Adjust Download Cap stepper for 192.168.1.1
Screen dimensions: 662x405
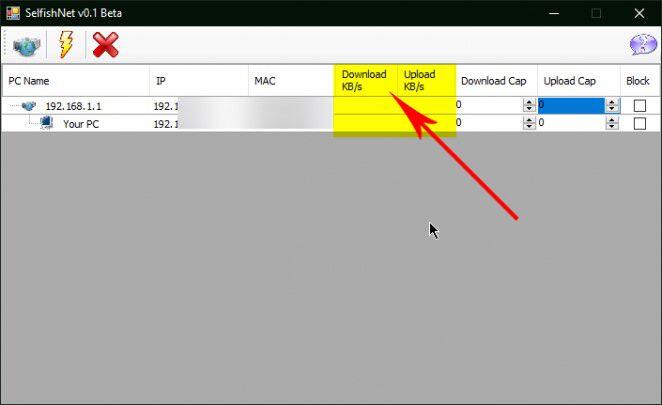[528, 106]
